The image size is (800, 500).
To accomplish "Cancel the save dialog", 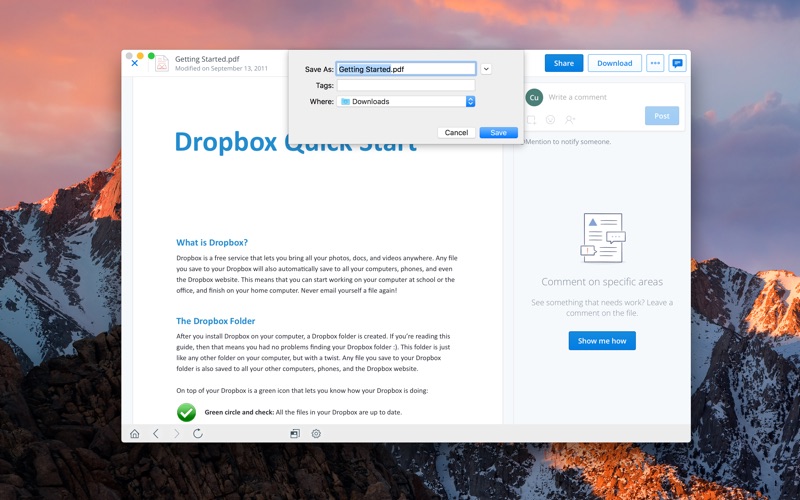I will click(x=456, y=132).
